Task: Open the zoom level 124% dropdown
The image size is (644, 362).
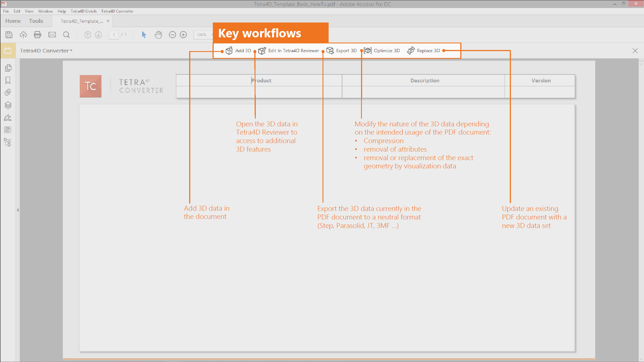Action: click(203, 35)
